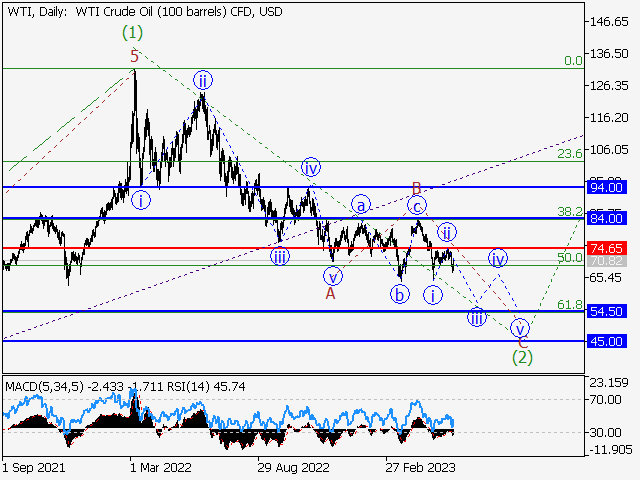
Task: Click the 29 Aug 2022 date label
Action: [293, 468]
